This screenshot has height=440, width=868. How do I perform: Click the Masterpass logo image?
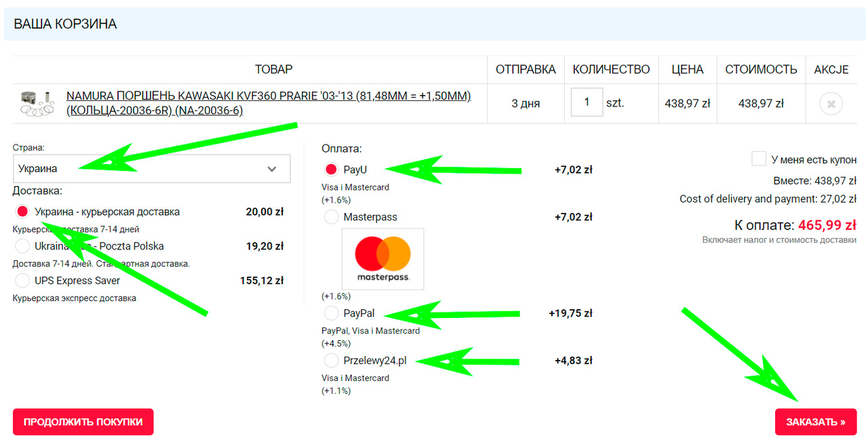tap(382, 259)
